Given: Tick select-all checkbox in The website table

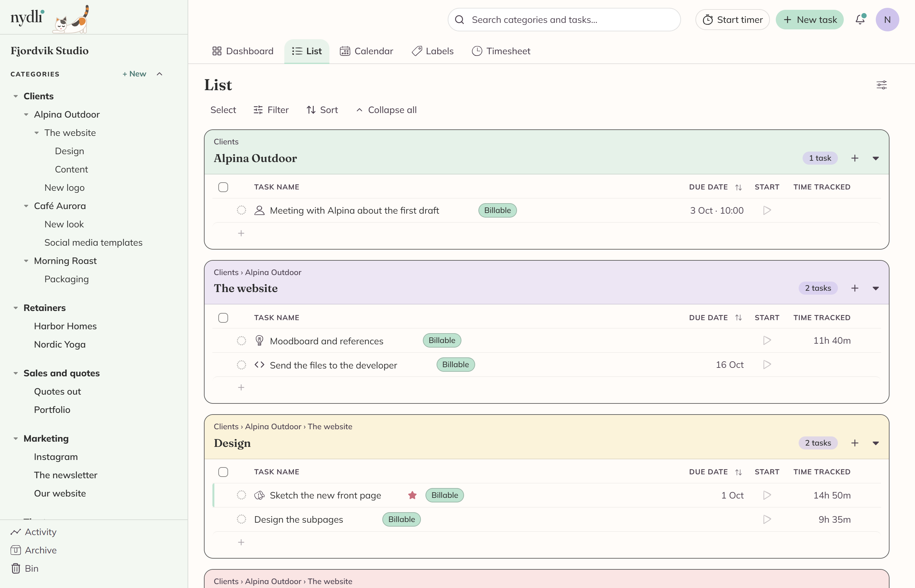Looking at the screenshot, I should (x=223, y=318).
